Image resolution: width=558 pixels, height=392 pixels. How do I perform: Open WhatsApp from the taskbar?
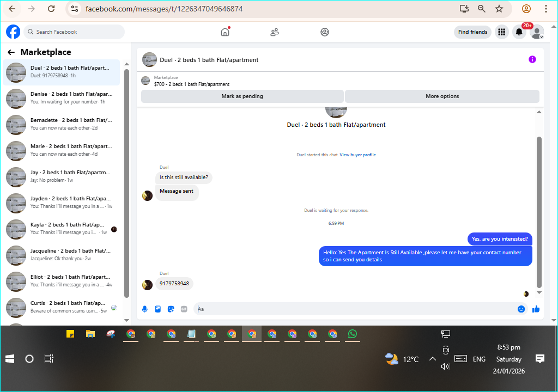coord(353,334)
